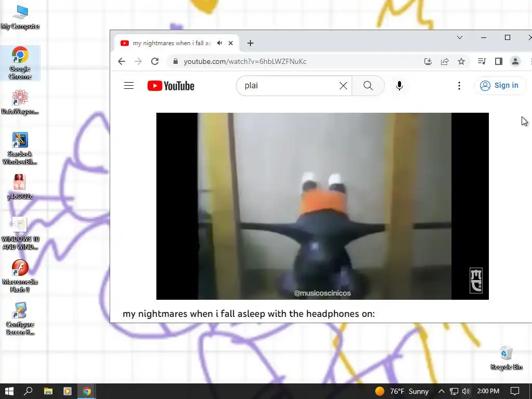Reload the YouTube page

(x=155, y=61)
